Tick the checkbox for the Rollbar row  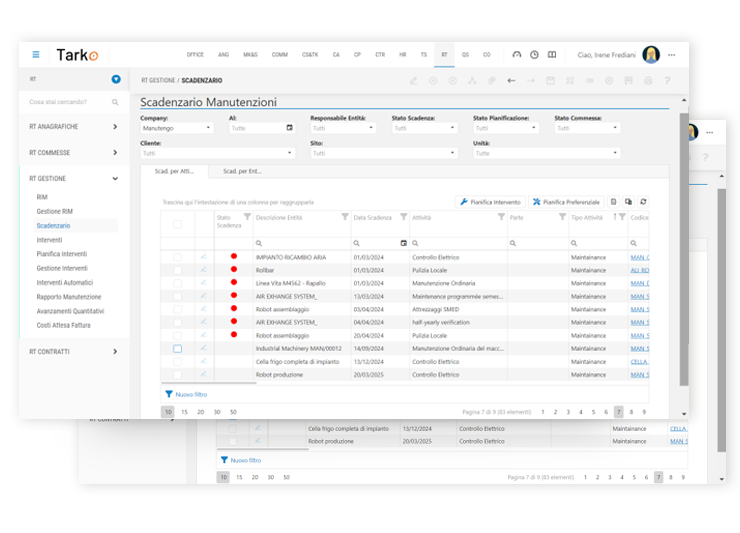(x=177, y=270)
